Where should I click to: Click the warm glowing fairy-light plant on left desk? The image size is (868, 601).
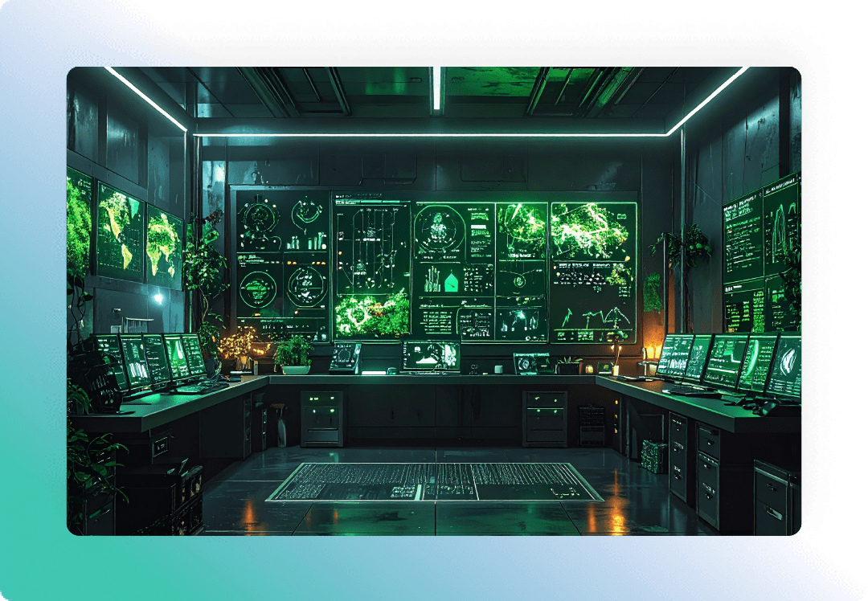tap(239, 343)
